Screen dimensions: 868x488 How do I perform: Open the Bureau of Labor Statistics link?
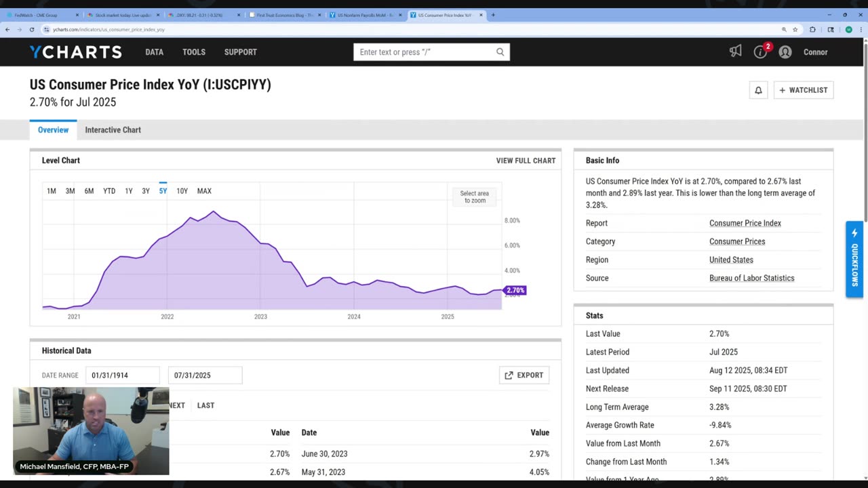tap(752, 279)
